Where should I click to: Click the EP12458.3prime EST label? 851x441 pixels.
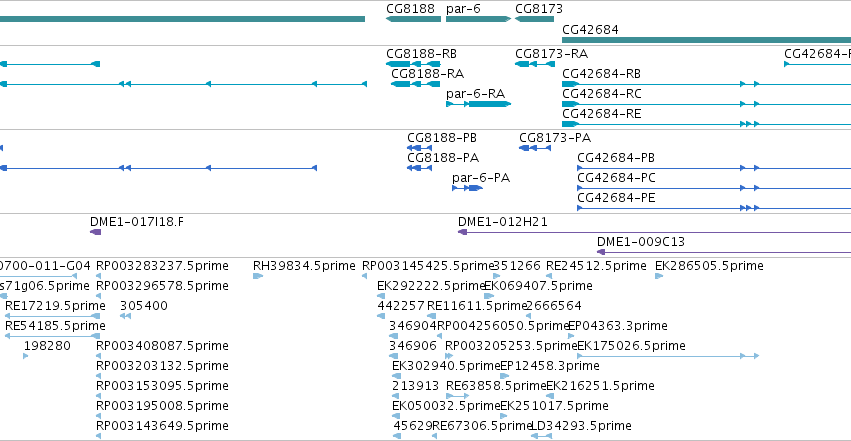(x=550, y=366)
